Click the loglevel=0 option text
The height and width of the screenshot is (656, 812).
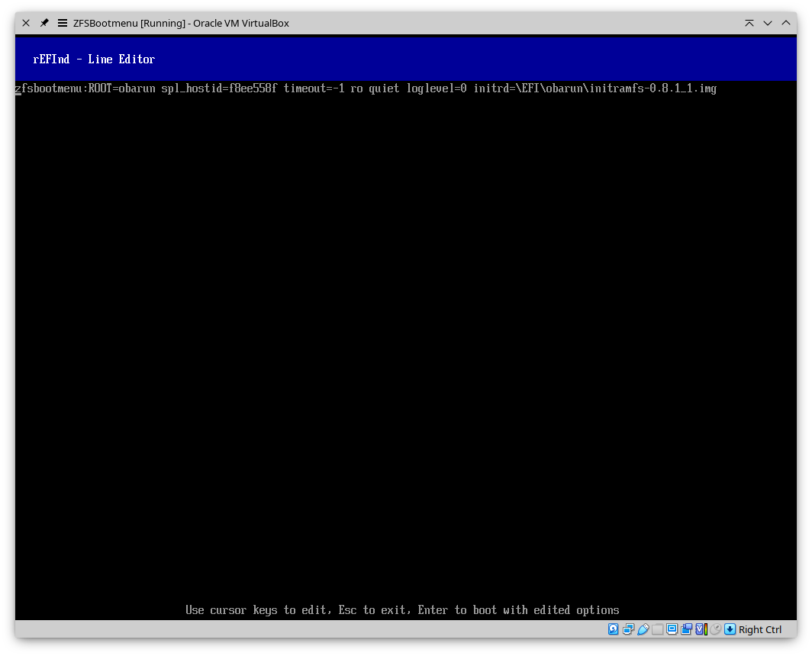tap(436, 88)
